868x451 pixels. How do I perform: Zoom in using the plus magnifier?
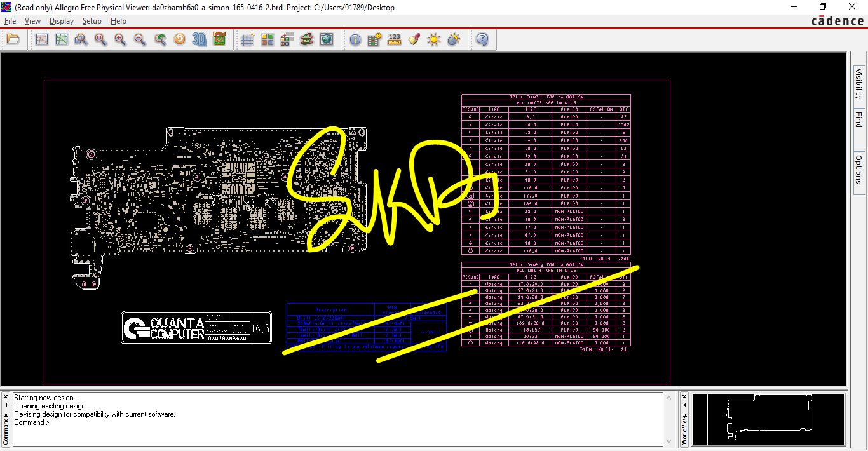pos(120,39)
